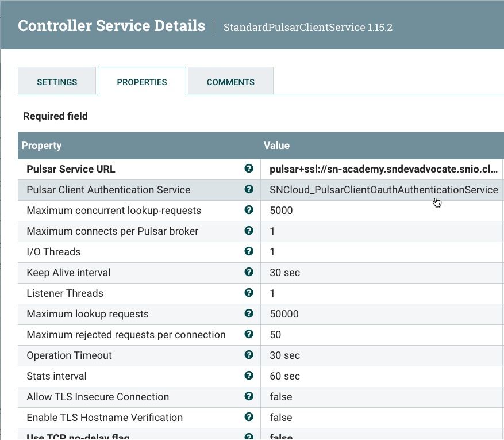Image resolution: width=504 pixels, height=440 pixels.
Task: Select the Operation Timeout 30 sec value
Action: tap(285, 355)
